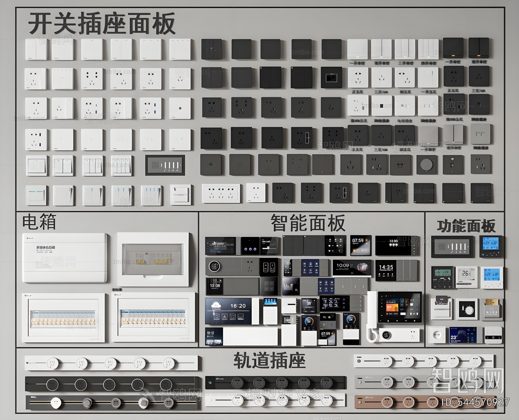
Task: Click the gray panel with Wi-Fi symbol
Action: pos(452,164)
